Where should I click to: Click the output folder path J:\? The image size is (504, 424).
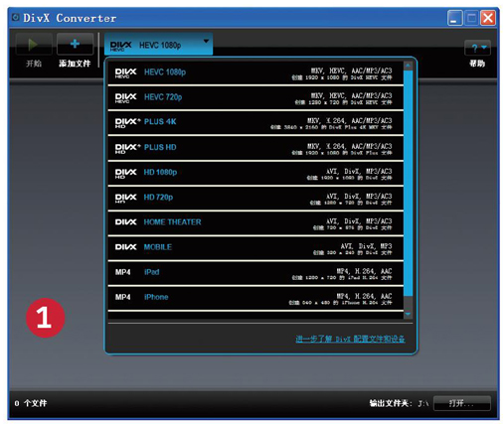422,403
